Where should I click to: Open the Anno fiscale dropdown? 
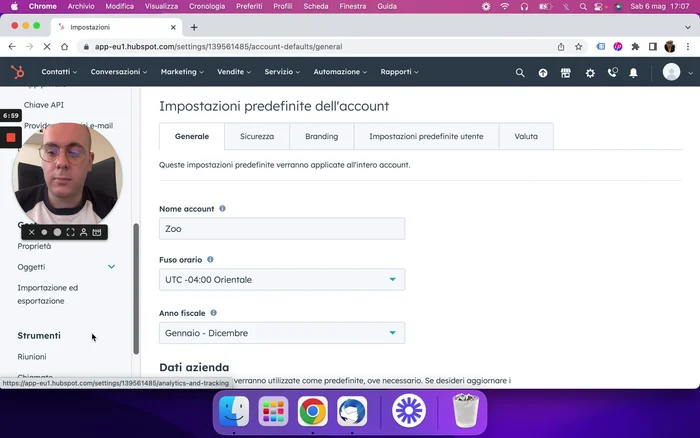click(x=282, y=333)
